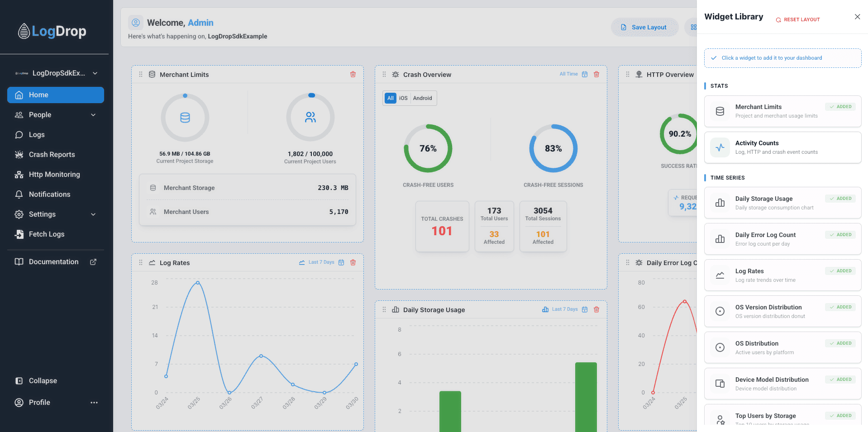
Task: Click the Admin avatar icon in the header
Action: 136,23
